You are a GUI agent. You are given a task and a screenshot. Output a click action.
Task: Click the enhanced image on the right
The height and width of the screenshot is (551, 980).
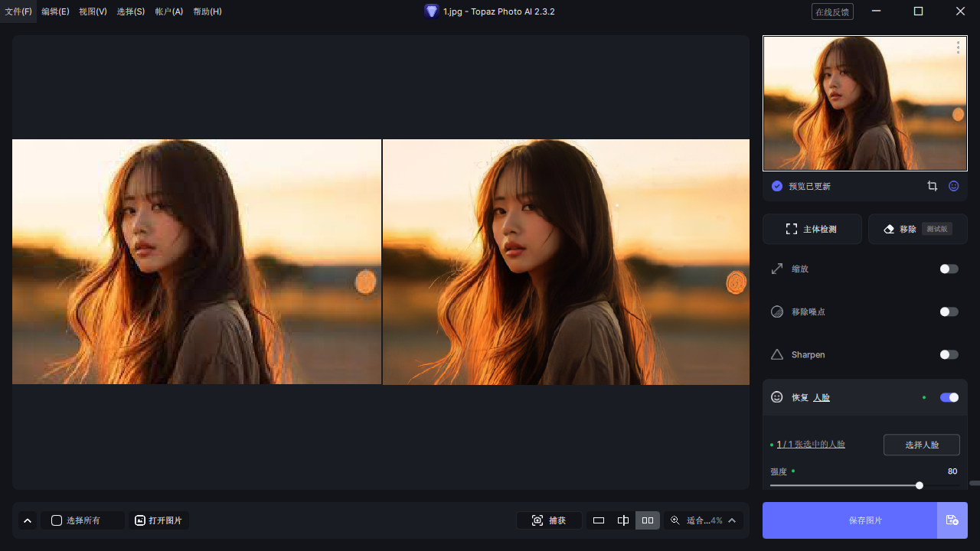566,262
